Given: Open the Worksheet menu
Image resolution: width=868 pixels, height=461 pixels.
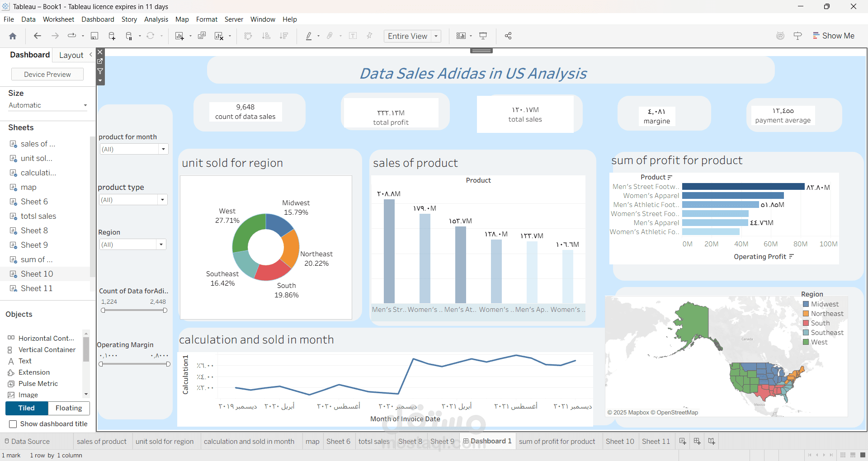Looking at the screenshot, I should [x=58, y=19].
